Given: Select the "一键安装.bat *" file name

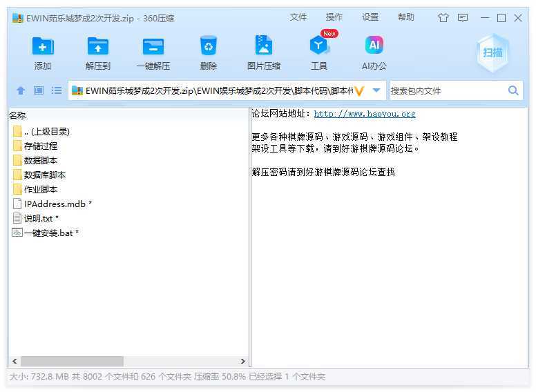Looking at the screenshot, I should [x=51, y=233].
